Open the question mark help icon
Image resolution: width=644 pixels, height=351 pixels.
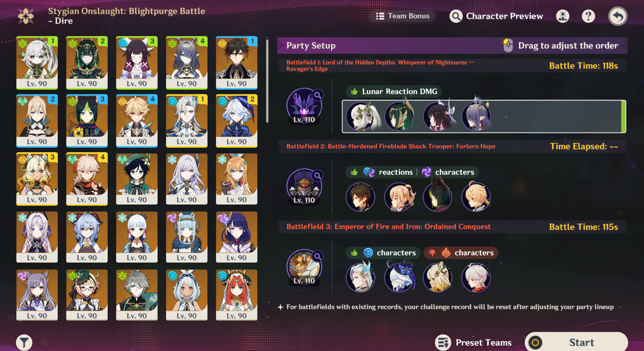click(588, 16)
